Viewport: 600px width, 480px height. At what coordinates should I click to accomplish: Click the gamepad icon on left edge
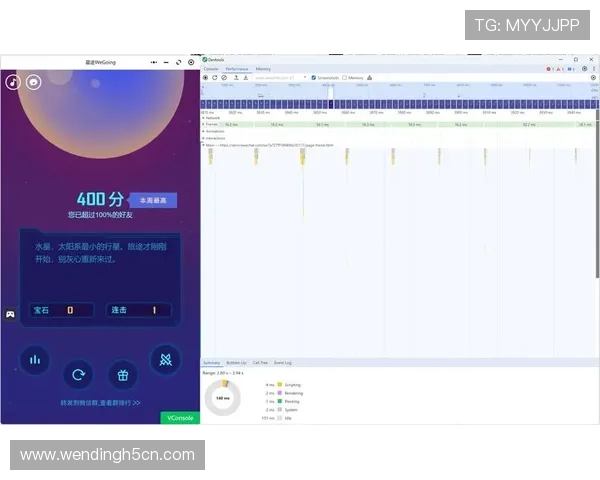pos(10,314)
